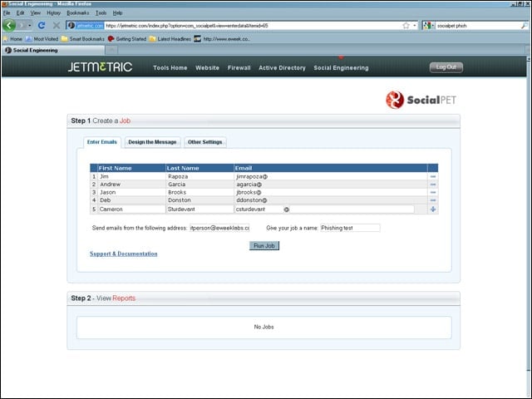Screen dimensions: 532x399
Task: Open the Most Visited bookmarks folder
Action: tap(42, 39)
